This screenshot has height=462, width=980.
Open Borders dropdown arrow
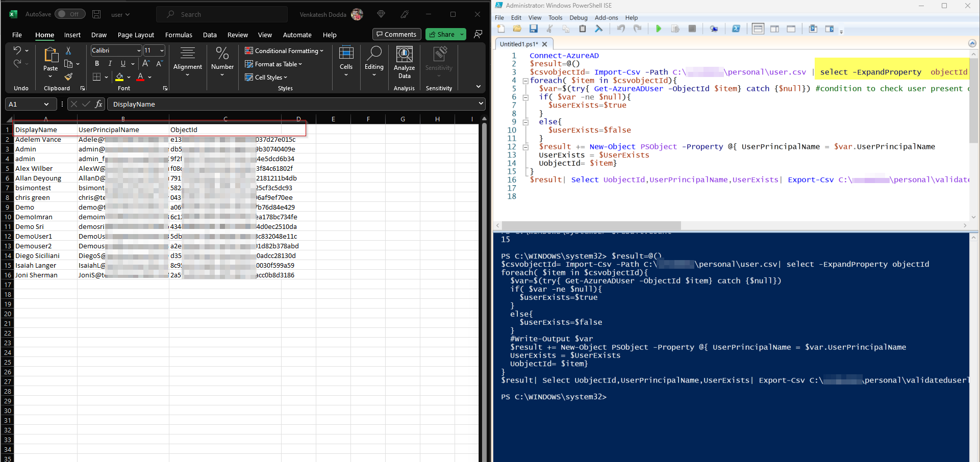pos(107,77)
